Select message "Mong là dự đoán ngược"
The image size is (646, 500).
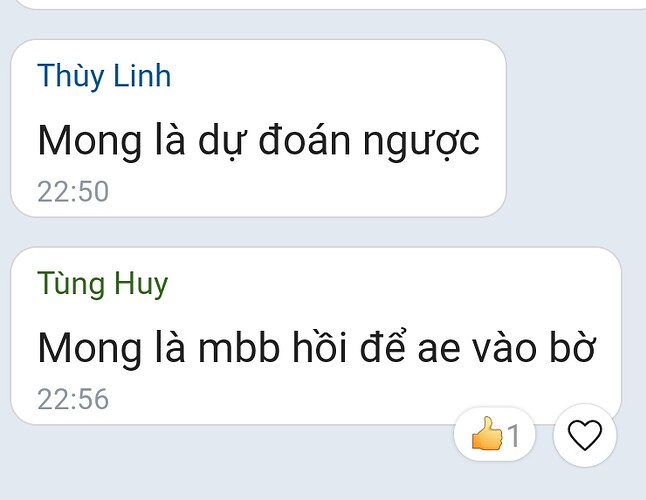tap(258, 141)
